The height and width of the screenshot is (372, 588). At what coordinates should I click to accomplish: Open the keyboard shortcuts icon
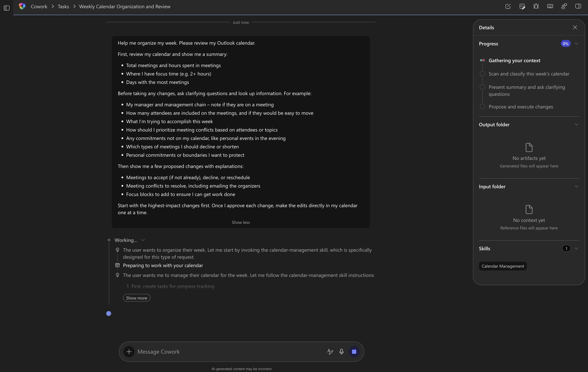click(550, 7)
